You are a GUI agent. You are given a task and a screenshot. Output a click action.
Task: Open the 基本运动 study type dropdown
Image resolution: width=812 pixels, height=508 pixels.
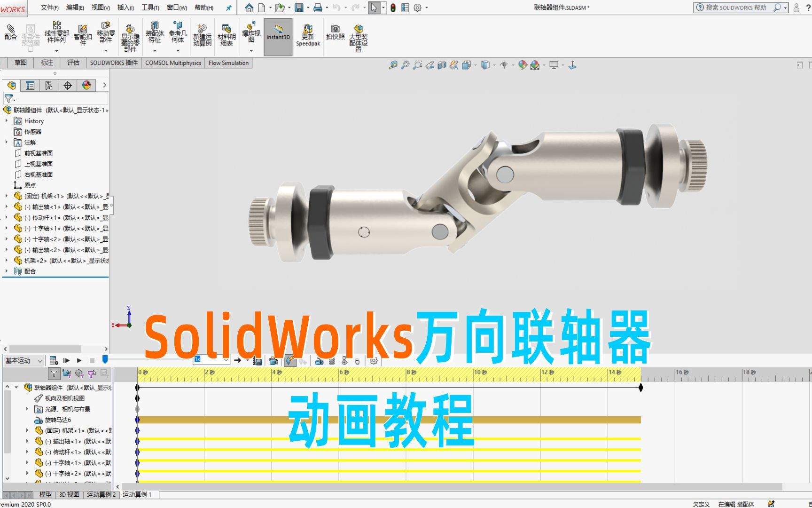(x=24, y=360)
